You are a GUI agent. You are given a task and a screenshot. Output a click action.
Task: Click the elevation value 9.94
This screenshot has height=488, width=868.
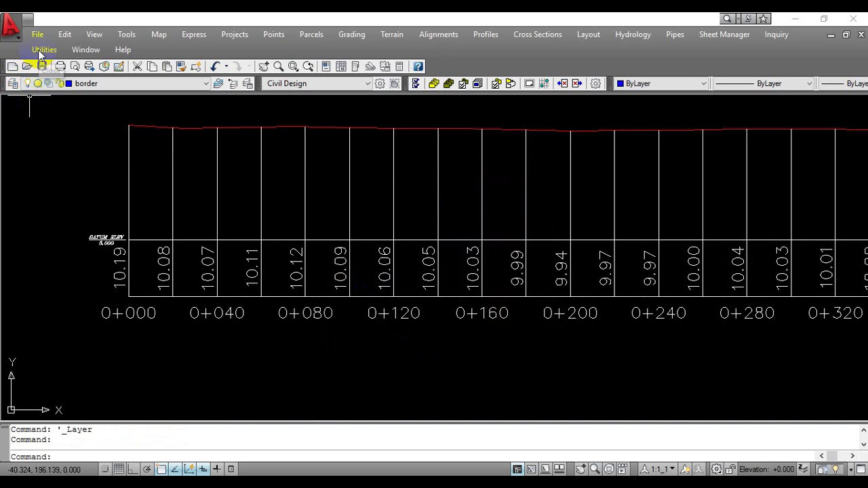561,269
